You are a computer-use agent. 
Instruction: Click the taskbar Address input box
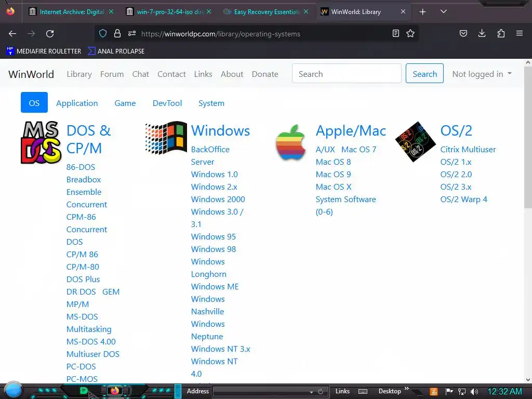coord(261,392)
